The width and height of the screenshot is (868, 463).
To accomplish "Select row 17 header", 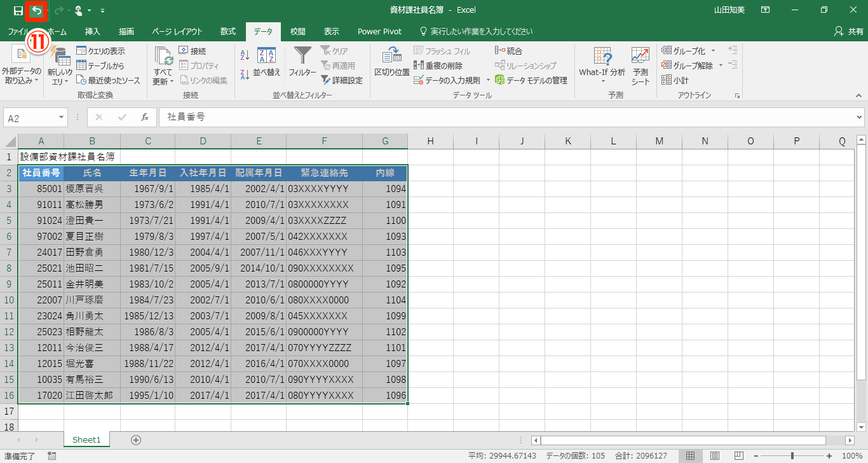I will [x=9, y=411].
